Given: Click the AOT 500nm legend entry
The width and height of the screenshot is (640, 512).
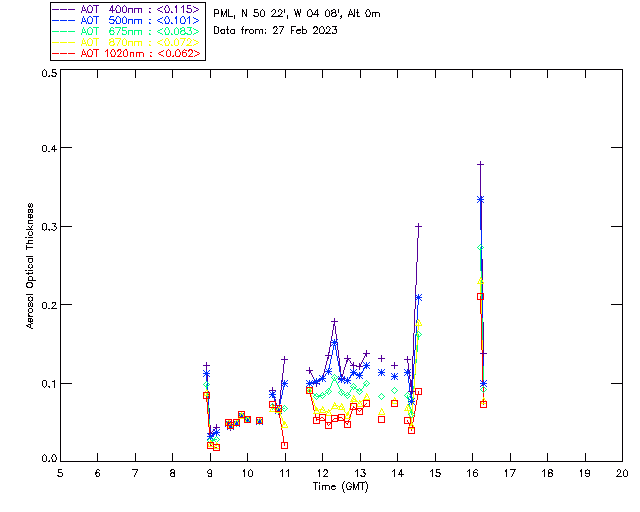Looking at the screenshot, I should pos(127,20).
